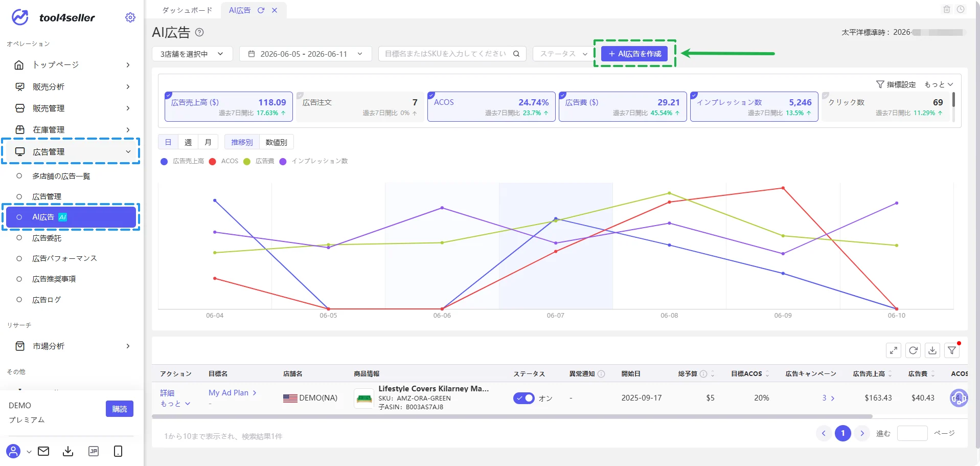The width and height of the screenshot is (980, 466).
Task: Click the 購読 subscribe button
Action: (x=120, y=409)
